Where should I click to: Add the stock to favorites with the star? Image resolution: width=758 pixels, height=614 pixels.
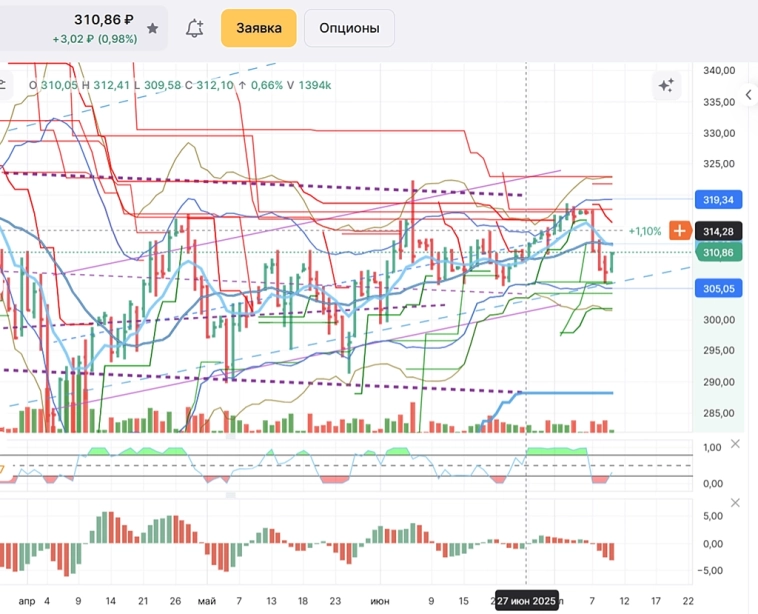coord(152,29)
